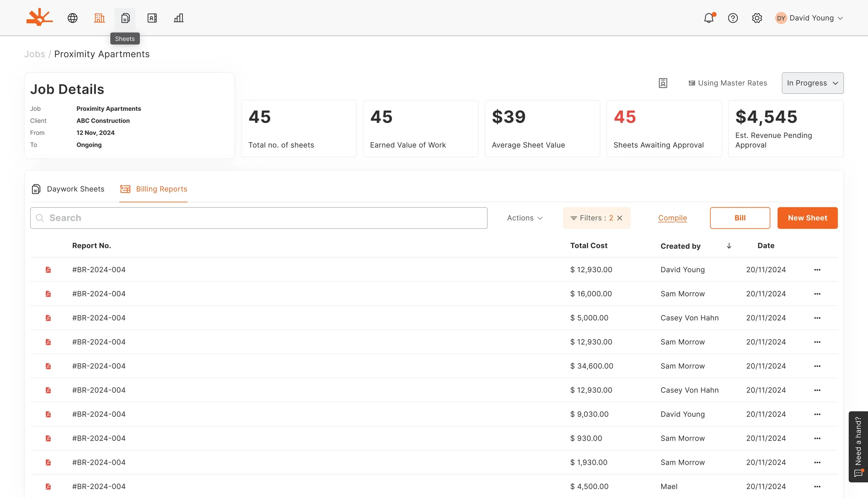Open PDF icon for the $ 1,930.00 report
This screenshot has height=498, width=868.
coord(48,463)
